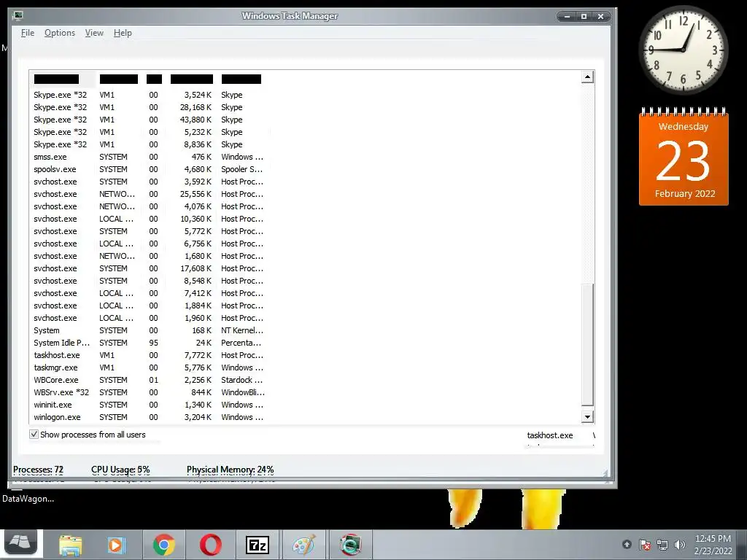Switch to Task Manager taskbar icon
This screenshot has height=560, width=747.
(350, 545)
